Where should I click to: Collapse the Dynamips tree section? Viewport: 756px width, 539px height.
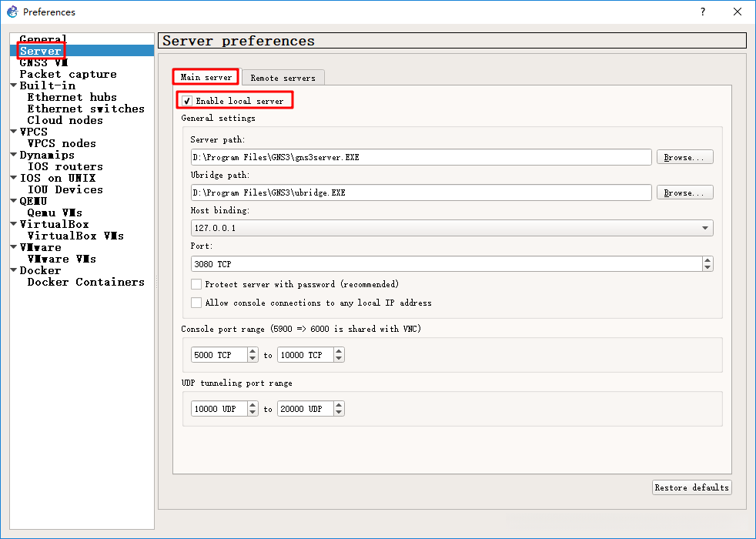coord(14,155)
